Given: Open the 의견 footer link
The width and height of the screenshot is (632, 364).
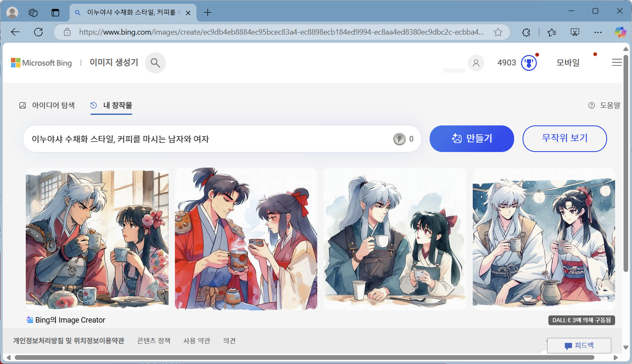Looking at the screenshot, I should [229, 341].
